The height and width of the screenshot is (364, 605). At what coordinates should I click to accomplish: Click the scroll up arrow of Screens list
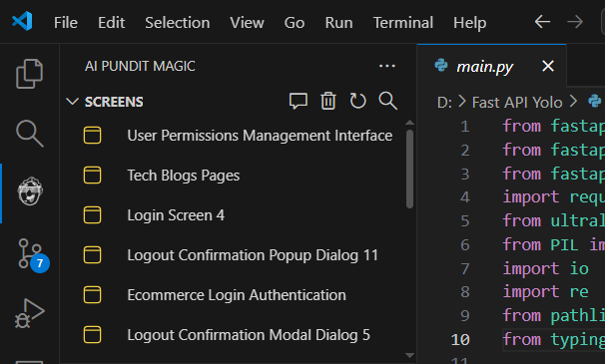[x=409, y=123]
